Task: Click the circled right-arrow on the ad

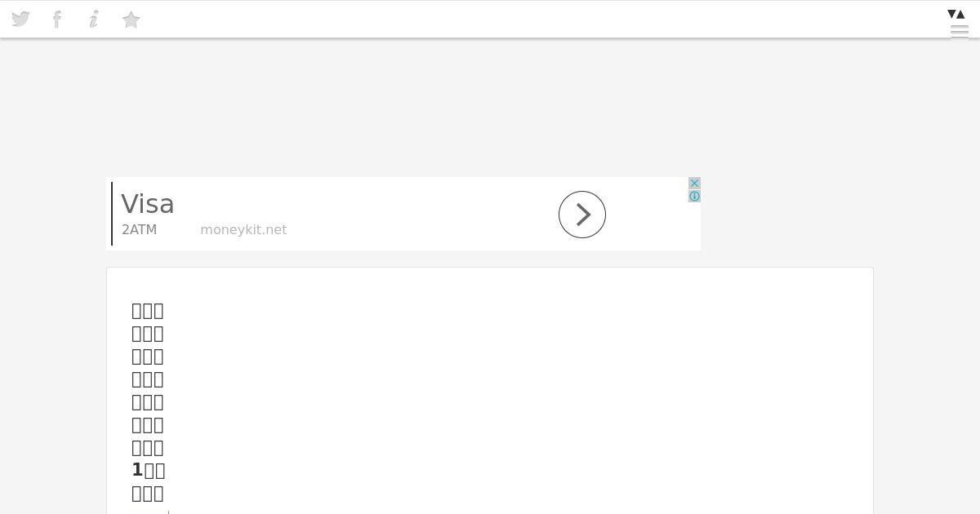Action: (x=582, y=215)
